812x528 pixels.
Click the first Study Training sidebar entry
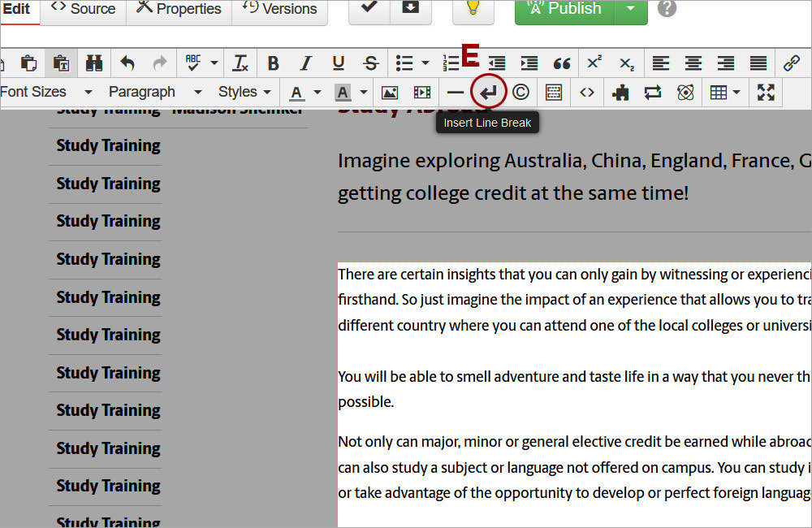106,145
